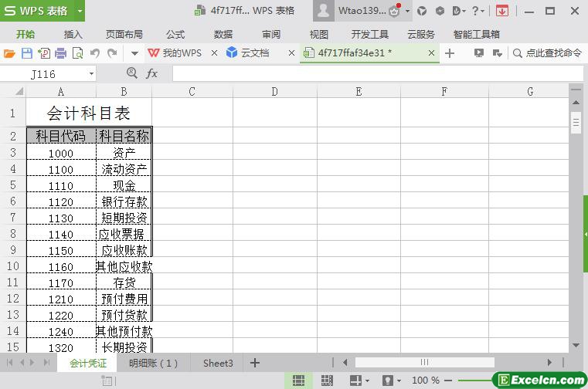Open print preview icon

click(77, 53)
